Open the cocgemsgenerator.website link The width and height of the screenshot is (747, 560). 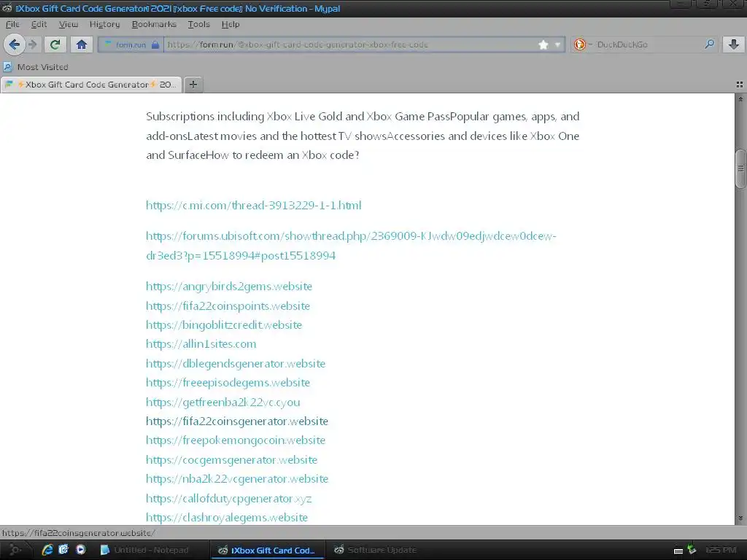point(231,459)
